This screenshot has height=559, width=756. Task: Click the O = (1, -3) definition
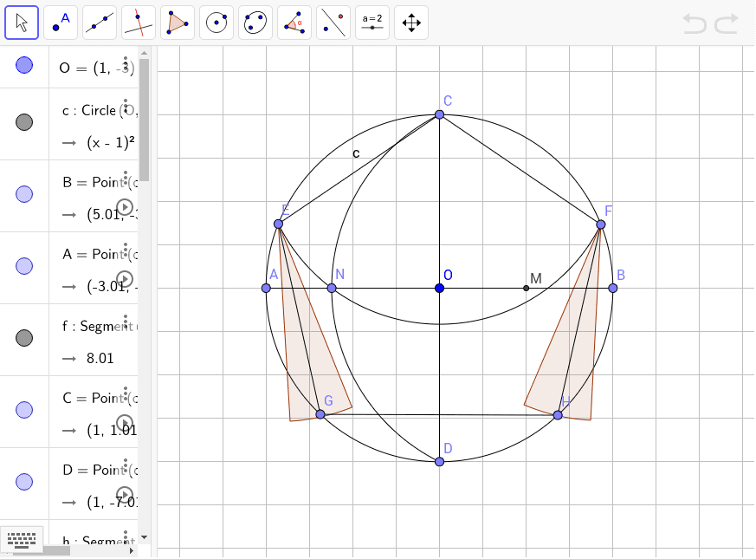tap(96, 68)
